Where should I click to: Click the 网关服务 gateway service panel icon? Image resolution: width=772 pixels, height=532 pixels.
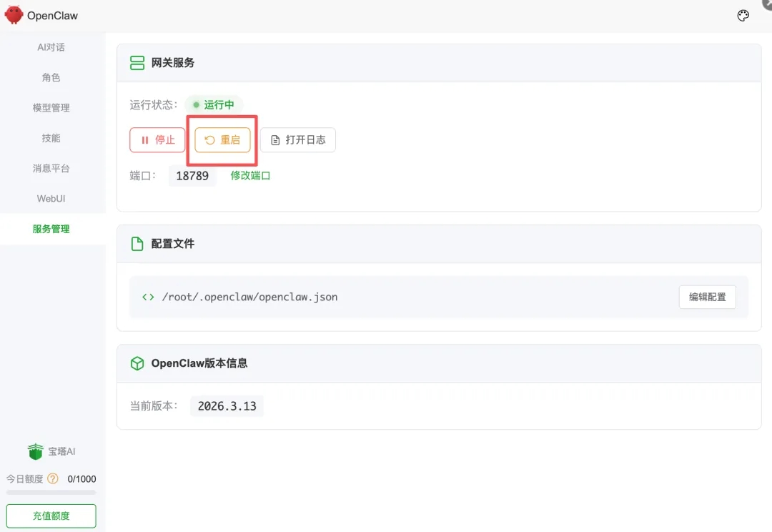137,62
